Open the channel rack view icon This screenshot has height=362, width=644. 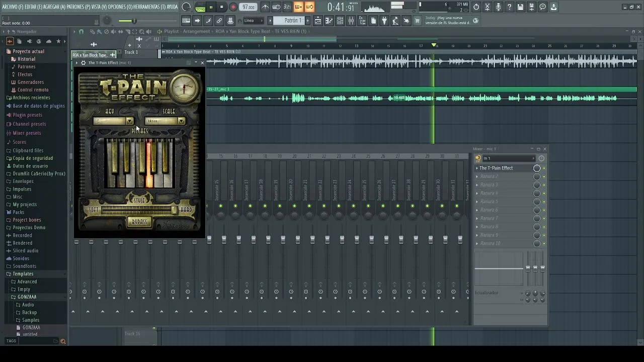[x=340, y=21]
